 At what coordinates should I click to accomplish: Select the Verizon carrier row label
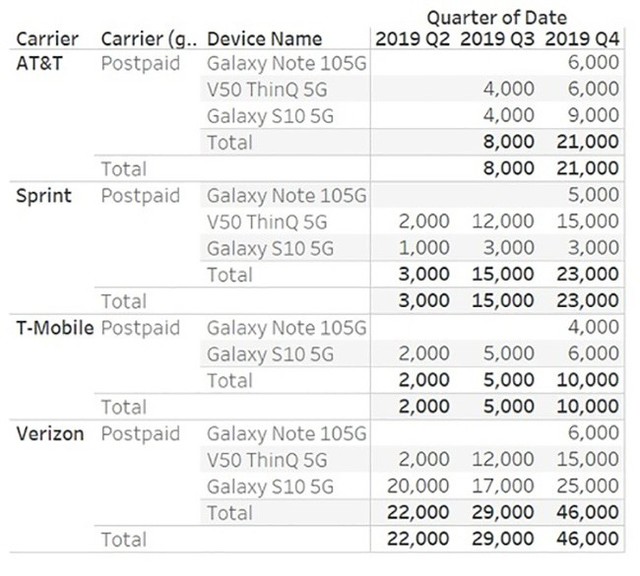(50, 434)
